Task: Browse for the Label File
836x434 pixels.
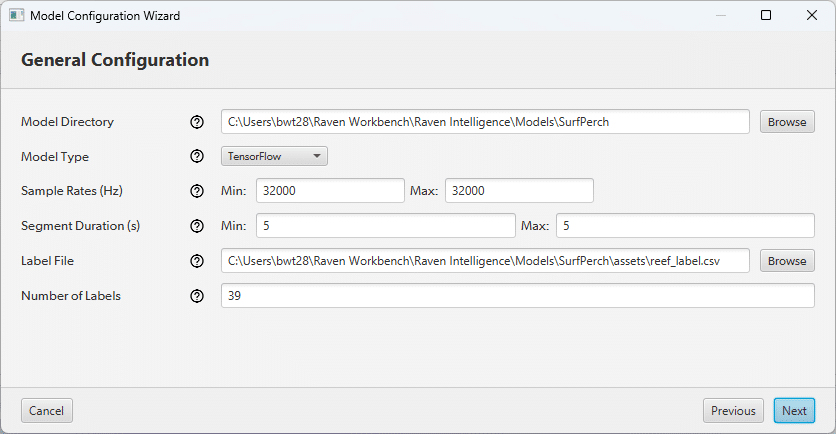Action: (x=787, y=261)
